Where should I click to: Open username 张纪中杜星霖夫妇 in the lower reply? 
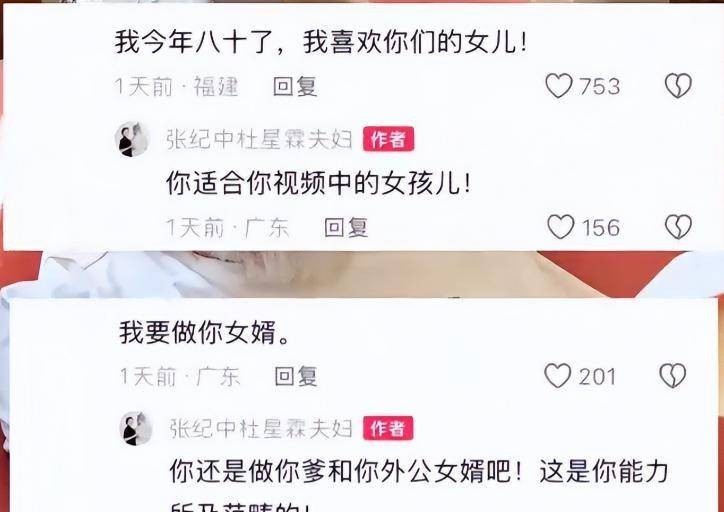(261, 428)
